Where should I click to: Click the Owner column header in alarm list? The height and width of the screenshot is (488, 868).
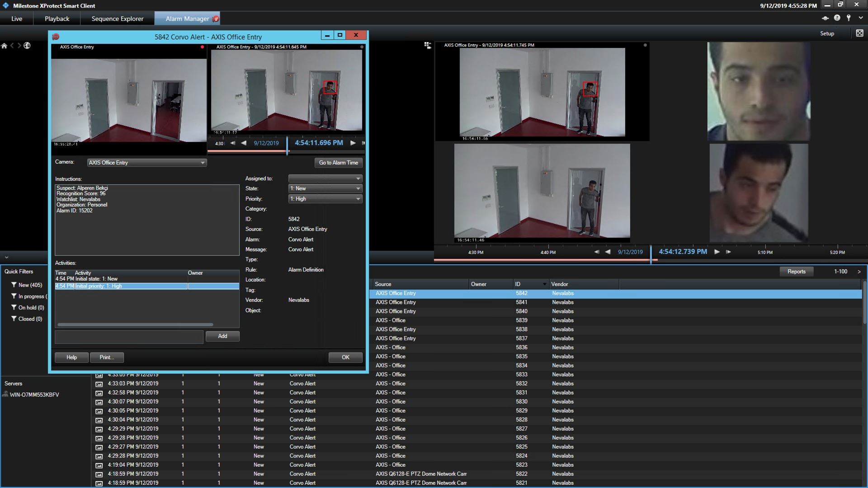491,284
